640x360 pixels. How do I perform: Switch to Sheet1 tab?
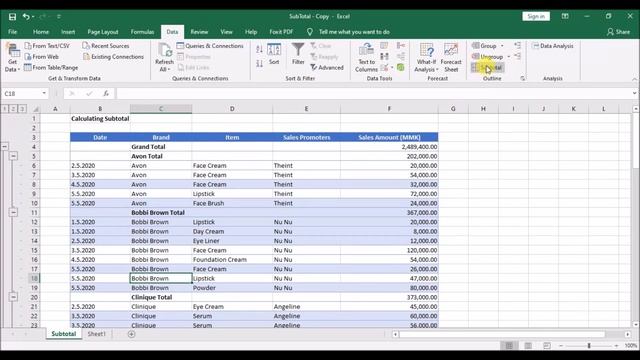tap(96, 334)
